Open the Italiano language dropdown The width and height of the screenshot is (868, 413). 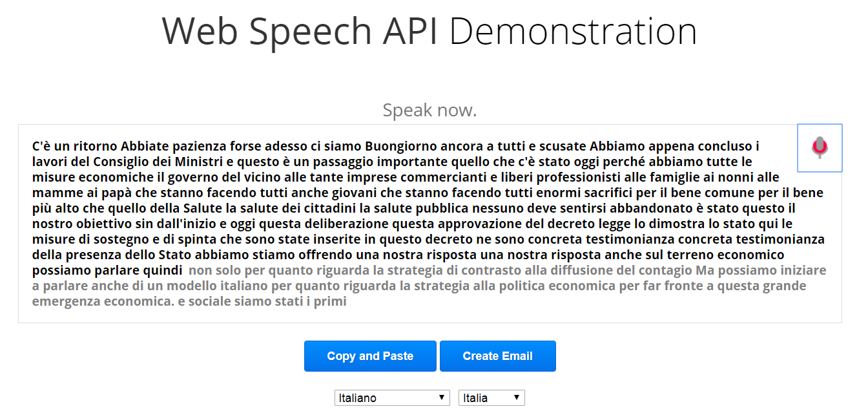392,397
